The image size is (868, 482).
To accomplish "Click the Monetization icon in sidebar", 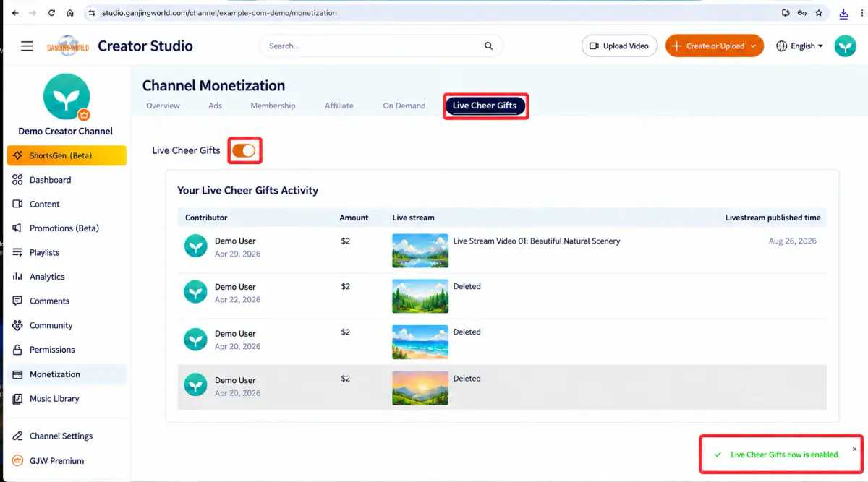I will pos(17,374).
